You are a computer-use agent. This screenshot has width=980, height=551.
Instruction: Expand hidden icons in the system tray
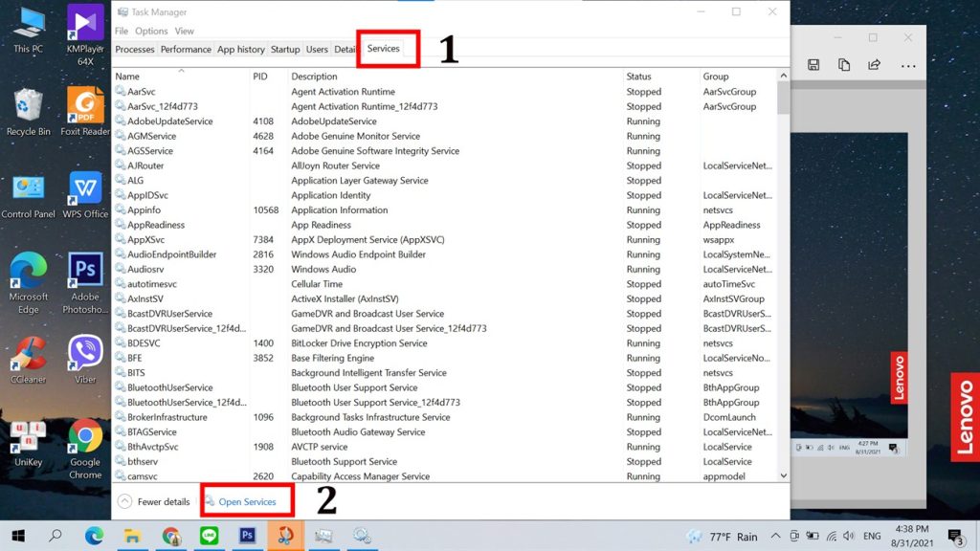point(776,537)
